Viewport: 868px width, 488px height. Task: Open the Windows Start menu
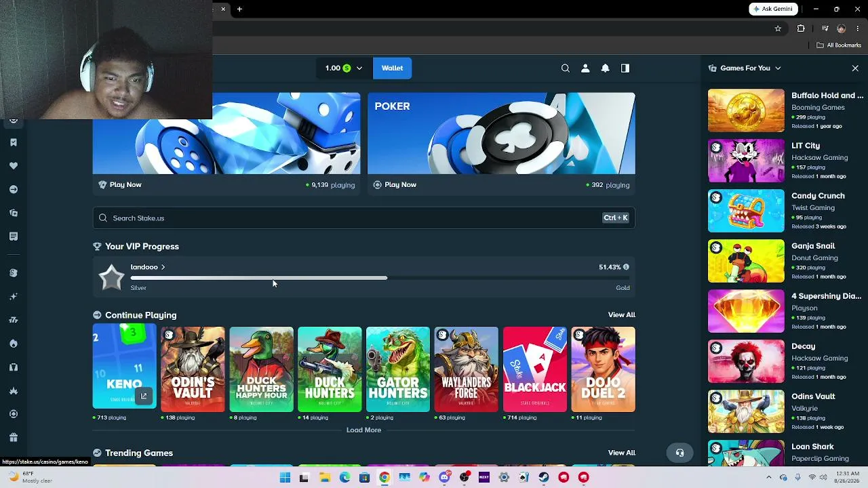[x=285, y=477]
